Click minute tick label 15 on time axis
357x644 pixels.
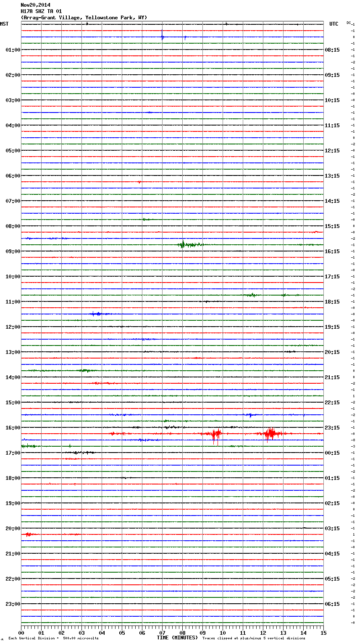tap(323, 633)
